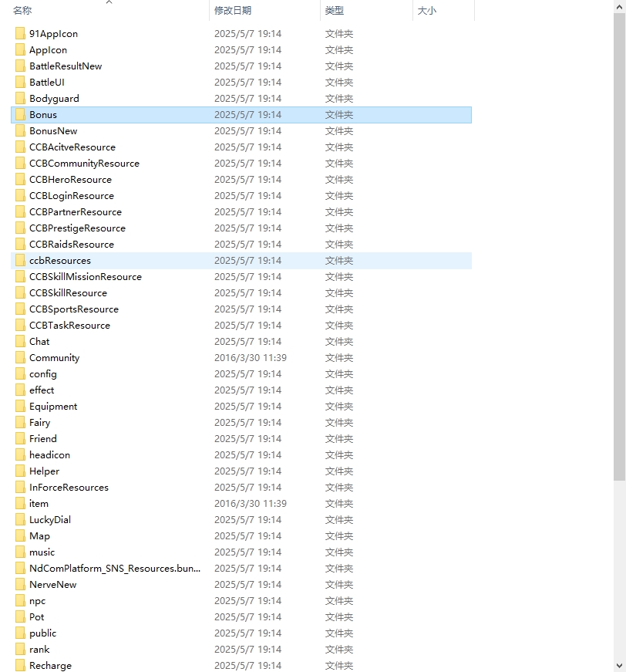
Task: Select the public folder name
Action: coord(43,633)
